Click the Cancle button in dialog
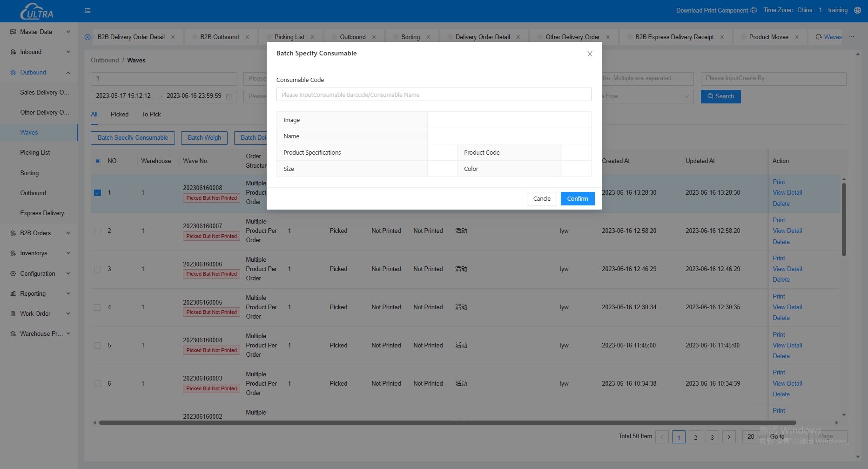Image resolution: width=868 pixels, height=469 pixels. pyautogui.click(x=542, y=199)
